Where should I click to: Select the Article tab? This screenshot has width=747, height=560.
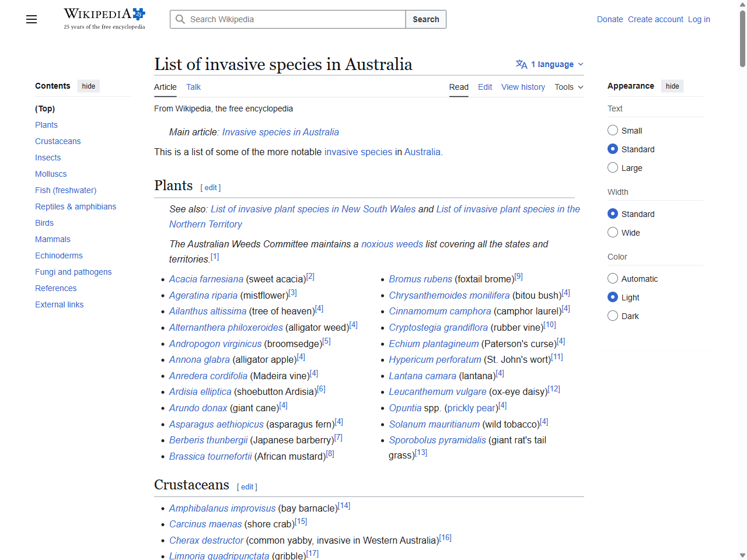165,87
